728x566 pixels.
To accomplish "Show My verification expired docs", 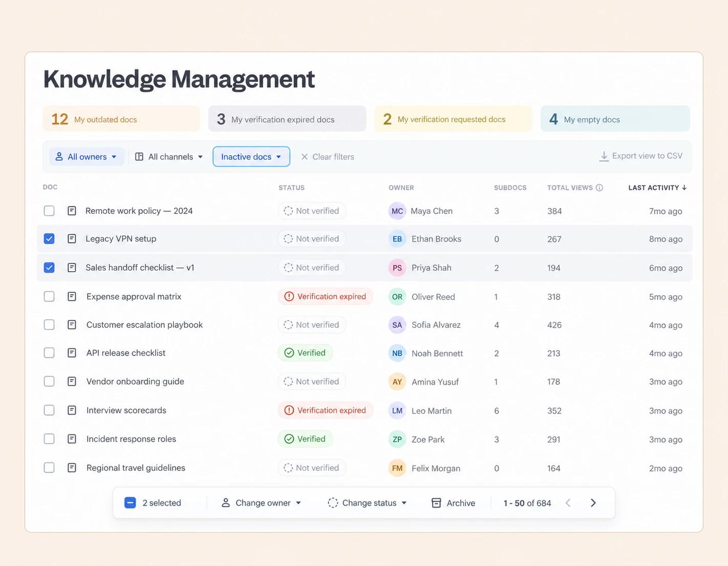I will [x=287, y=119].
